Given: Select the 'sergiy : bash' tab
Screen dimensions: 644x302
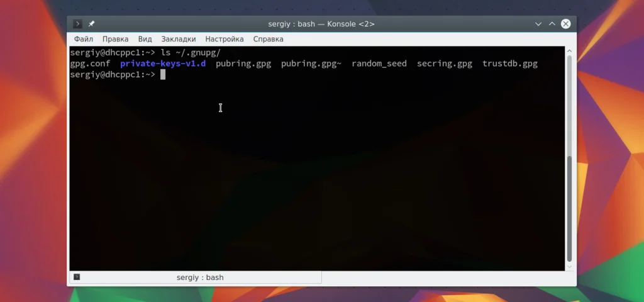Looking at the screenshot, I should coord(196,277).
